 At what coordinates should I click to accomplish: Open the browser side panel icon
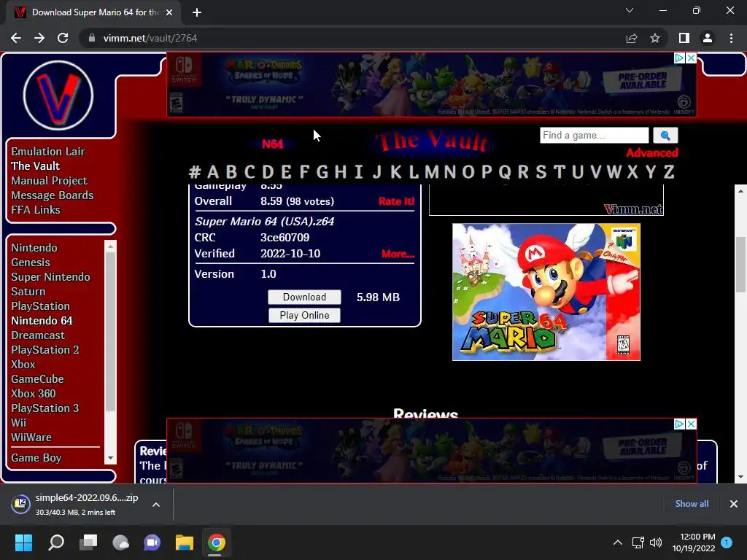[684, 38]
